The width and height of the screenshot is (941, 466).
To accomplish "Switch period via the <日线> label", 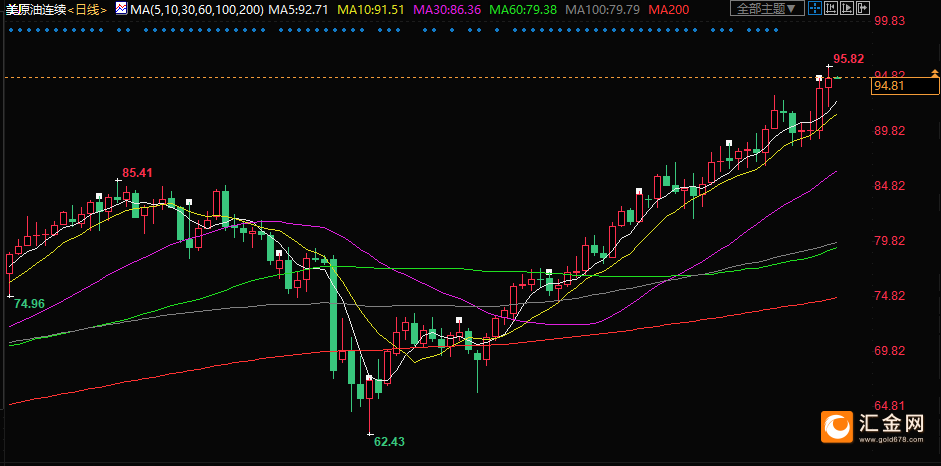I will tap(88, 10).
